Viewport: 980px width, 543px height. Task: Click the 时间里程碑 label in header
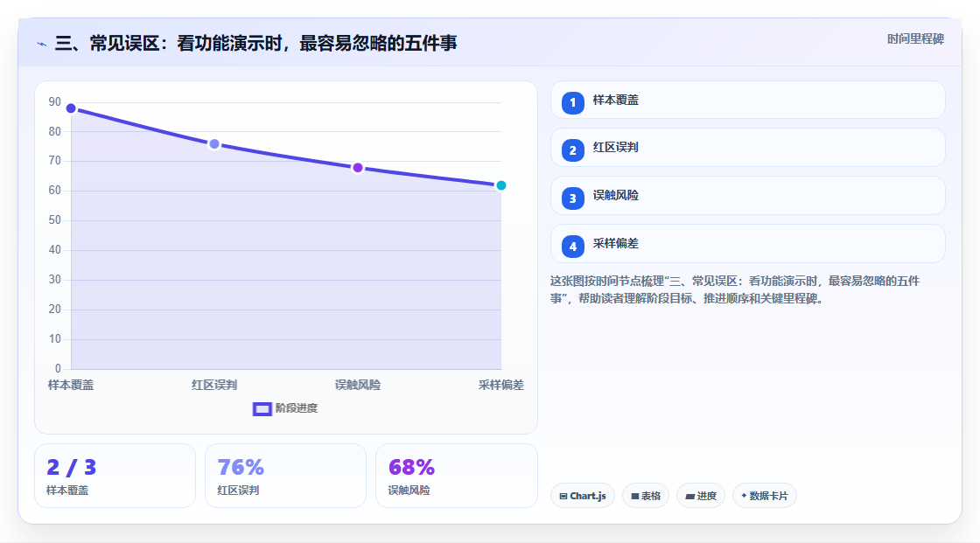click(915, 38)
